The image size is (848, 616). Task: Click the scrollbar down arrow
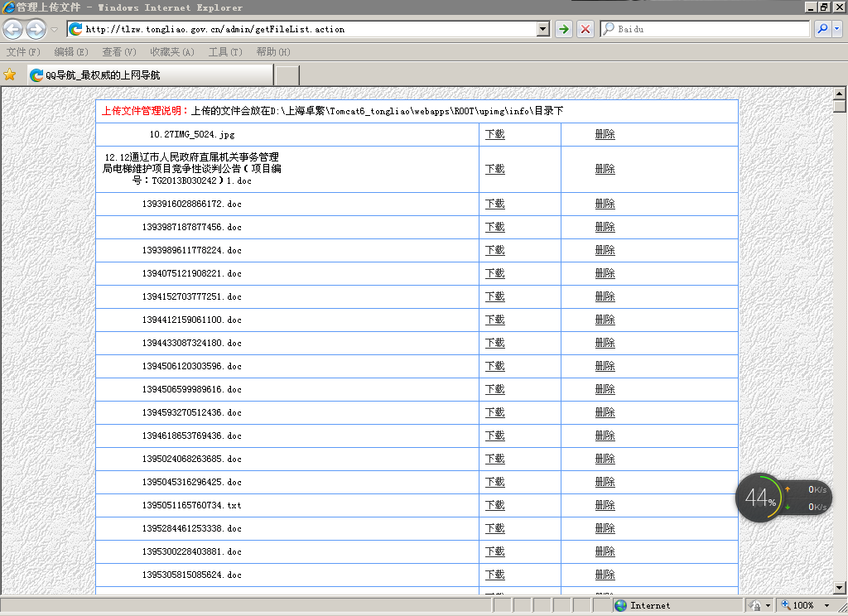[840, 588]
